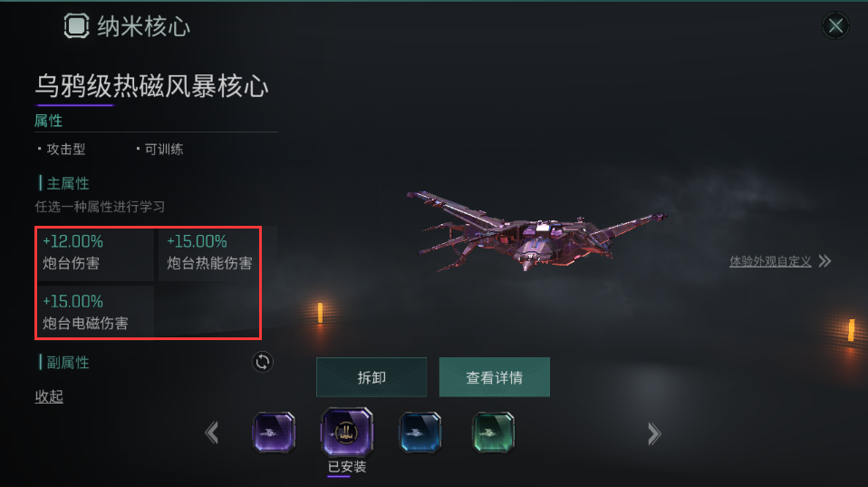Click the 已安装 label under core

[347, 467]
